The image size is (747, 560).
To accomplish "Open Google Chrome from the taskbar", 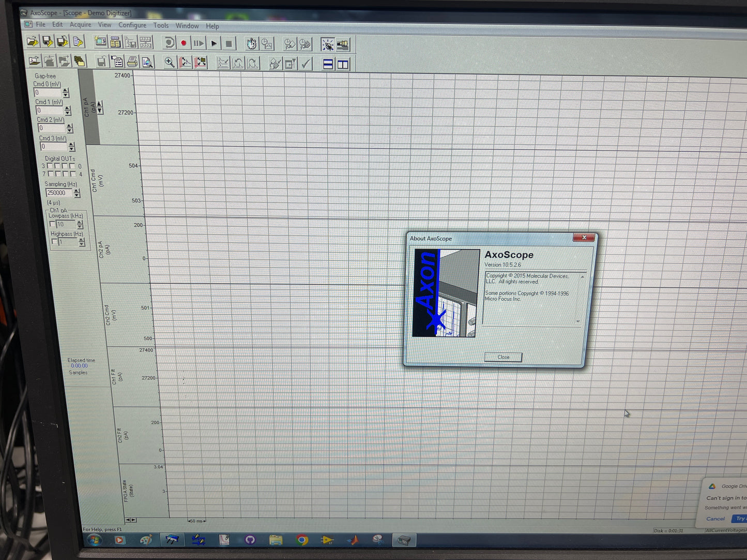I will click(302, 540).
